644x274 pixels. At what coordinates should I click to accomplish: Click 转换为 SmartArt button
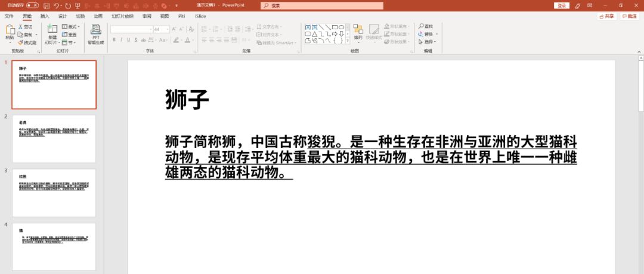point(276,42)
